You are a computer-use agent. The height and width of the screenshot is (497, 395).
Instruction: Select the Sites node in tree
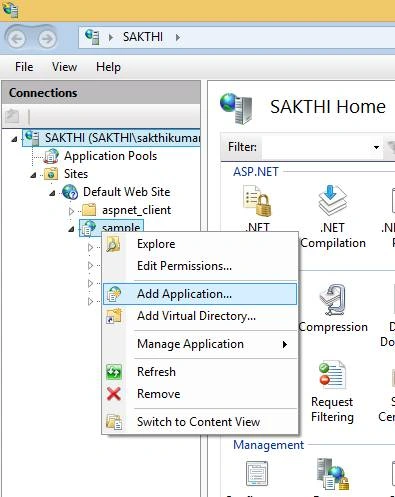coord(76,174)
